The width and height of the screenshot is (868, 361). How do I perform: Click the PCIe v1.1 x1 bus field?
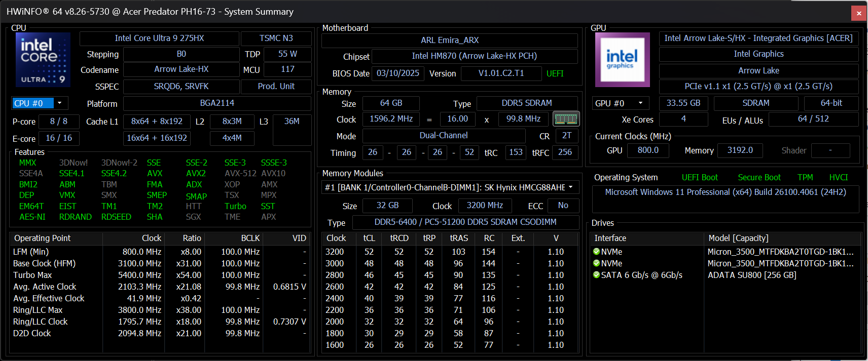[x=758, y=87]
